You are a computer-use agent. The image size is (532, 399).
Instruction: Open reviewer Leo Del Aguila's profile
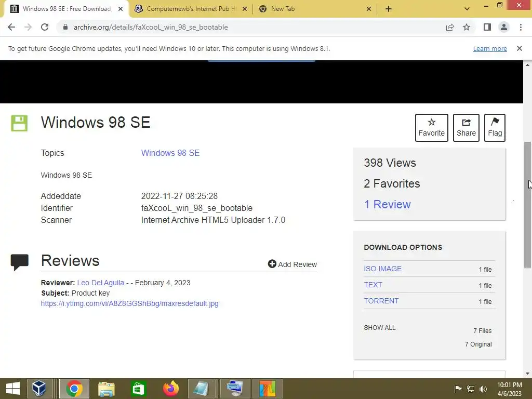point(100,283)
